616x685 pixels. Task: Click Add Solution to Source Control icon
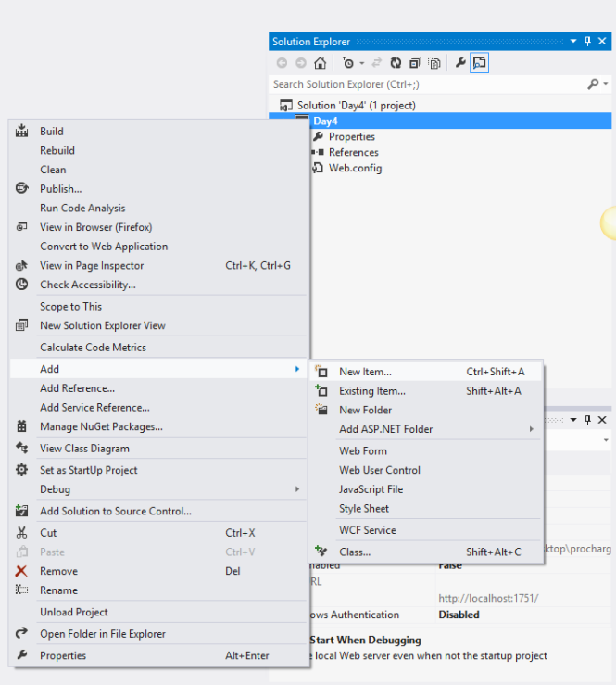pos(22,511)
